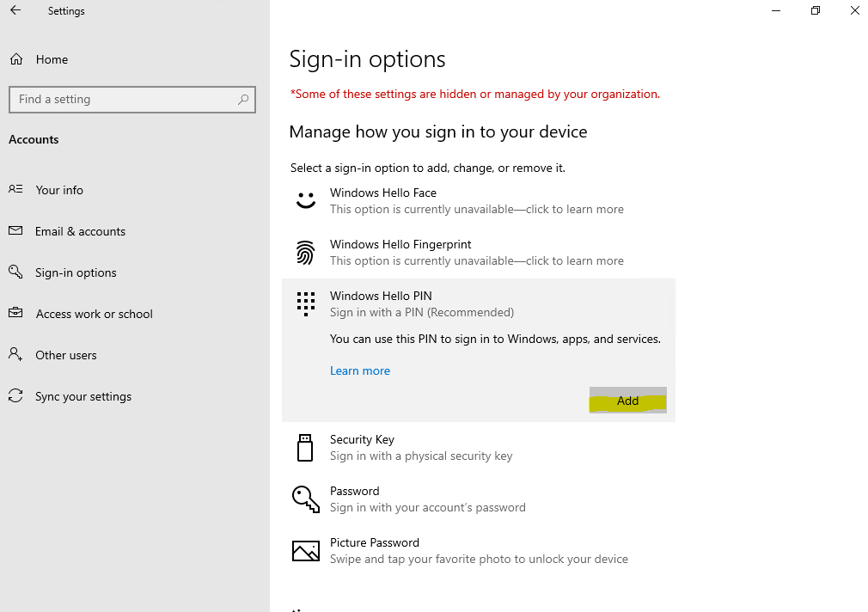The width and height of the screenshot is (868, 612).
Task: Click the Other users person-plus icon
Action: point(15,354)
